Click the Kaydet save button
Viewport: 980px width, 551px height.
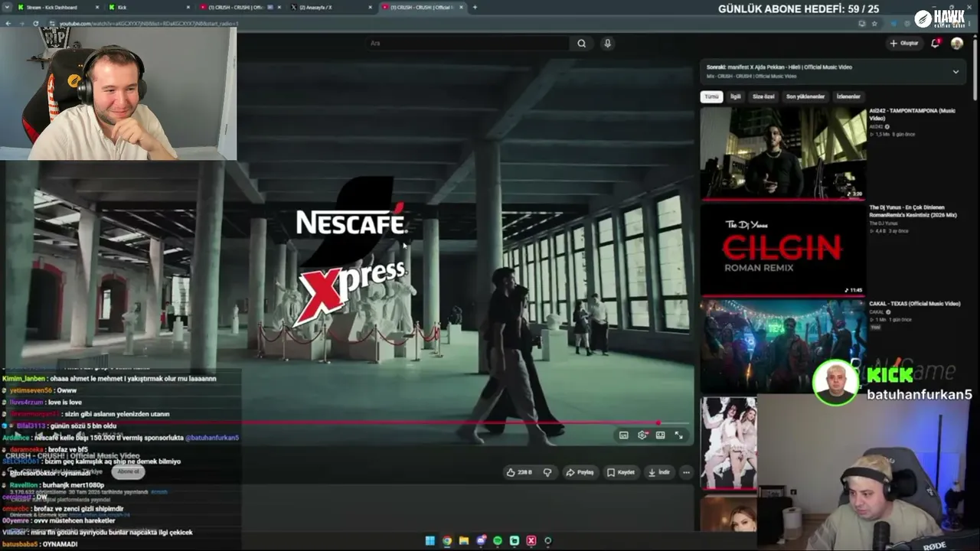(x=621, y=472)
